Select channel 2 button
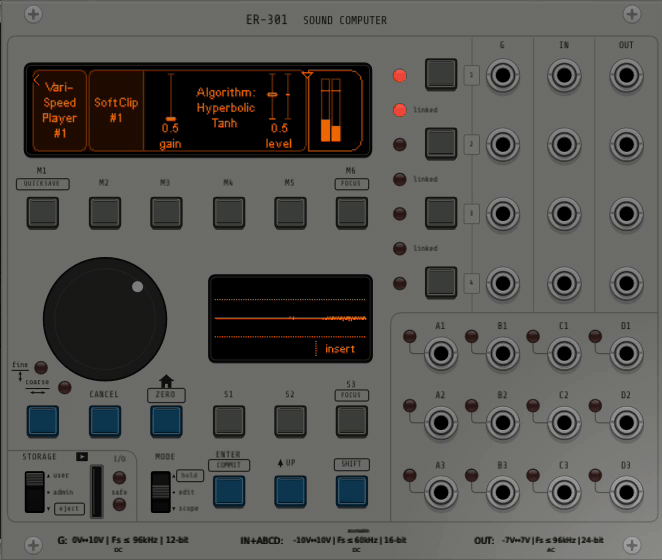Screen dimensions: 662x560 click(441, 144)
